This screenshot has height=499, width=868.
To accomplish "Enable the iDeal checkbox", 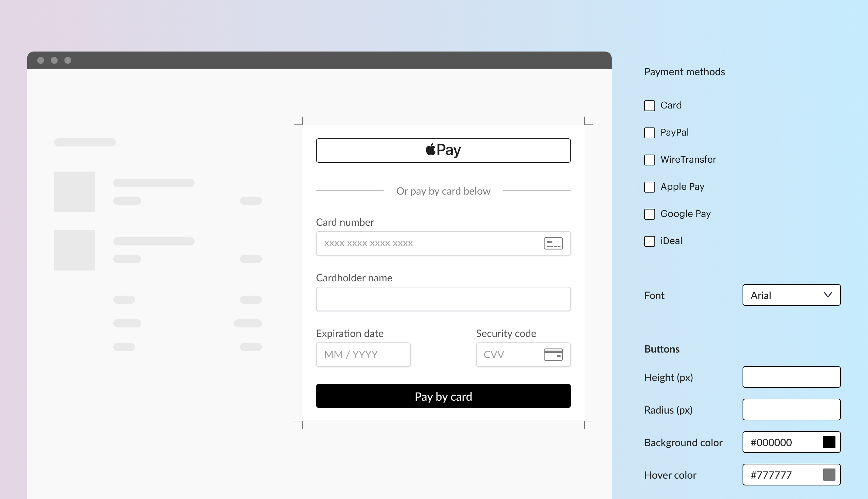I will click(x=649, y=241).
